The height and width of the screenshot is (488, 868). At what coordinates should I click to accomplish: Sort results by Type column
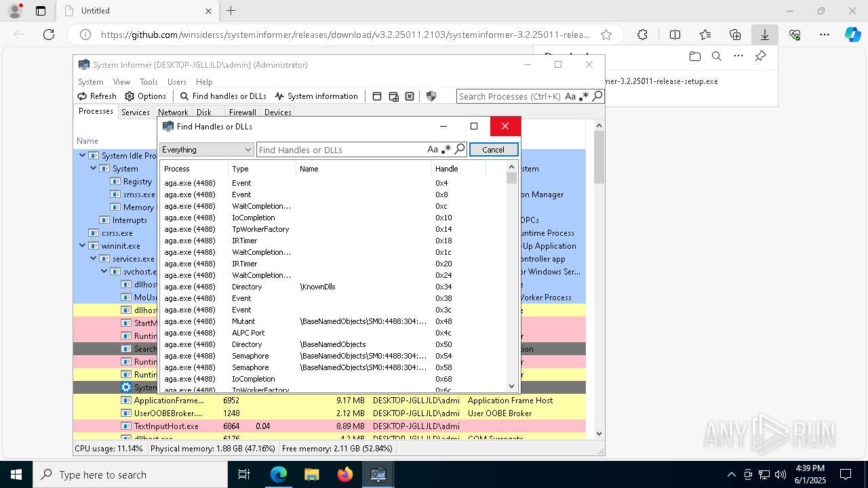click(x=262, y=169)
